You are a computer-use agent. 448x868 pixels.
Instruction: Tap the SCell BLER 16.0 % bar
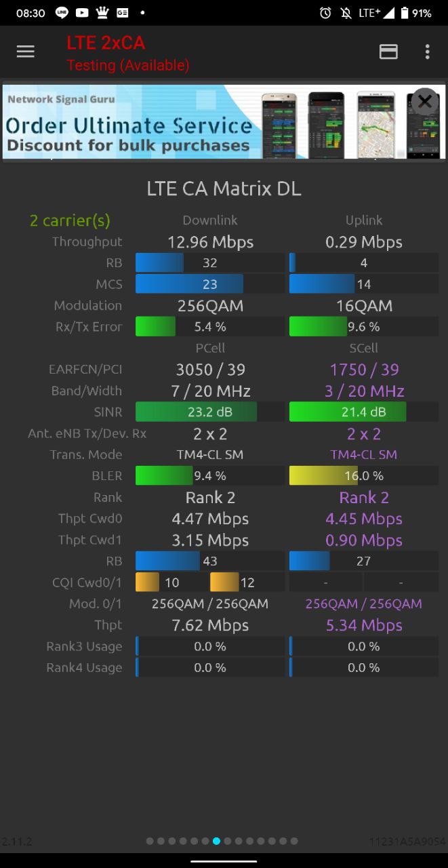(364, 475)
